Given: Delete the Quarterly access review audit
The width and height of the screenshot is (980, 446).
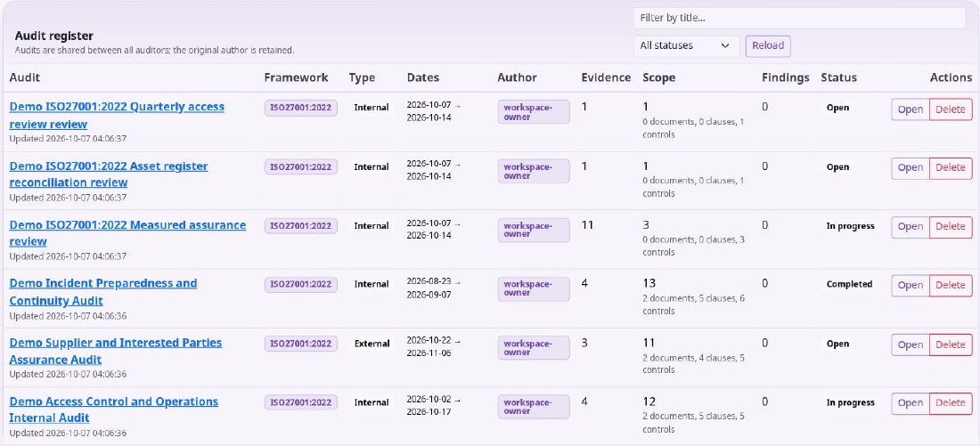Looking at the screenshot, I should [951, 109].
